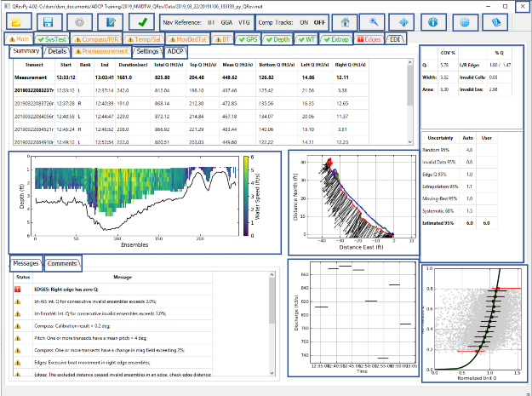Click the red error icon beside EDGES message
This screenshot has height=396, width=532.
point(18,290)
